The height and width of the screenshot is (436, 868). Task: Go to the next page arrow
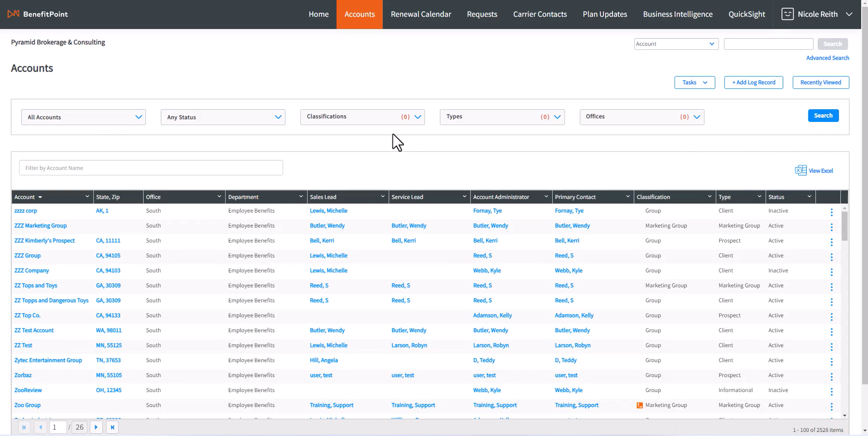96,427
